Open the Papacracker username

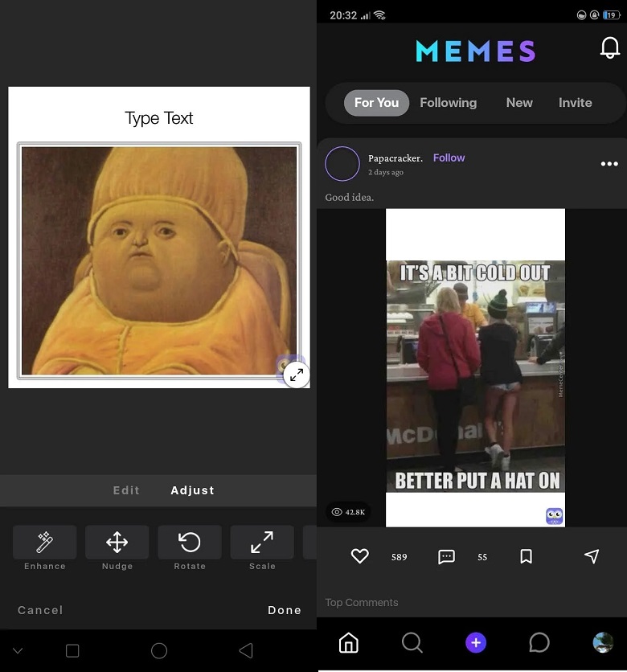tap(395, 158)
